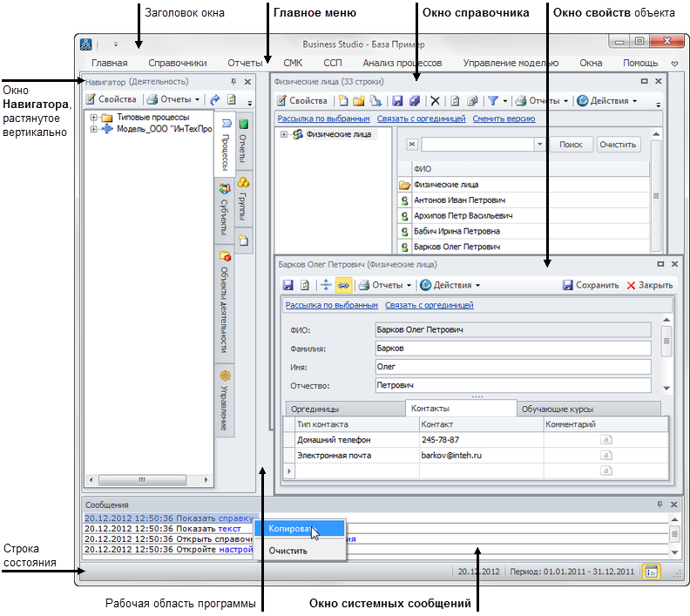Click the comment icon in Домашний телефон row
Image resolution: width=690 pixels, height=616 pixels.
[x=606, y=440]
